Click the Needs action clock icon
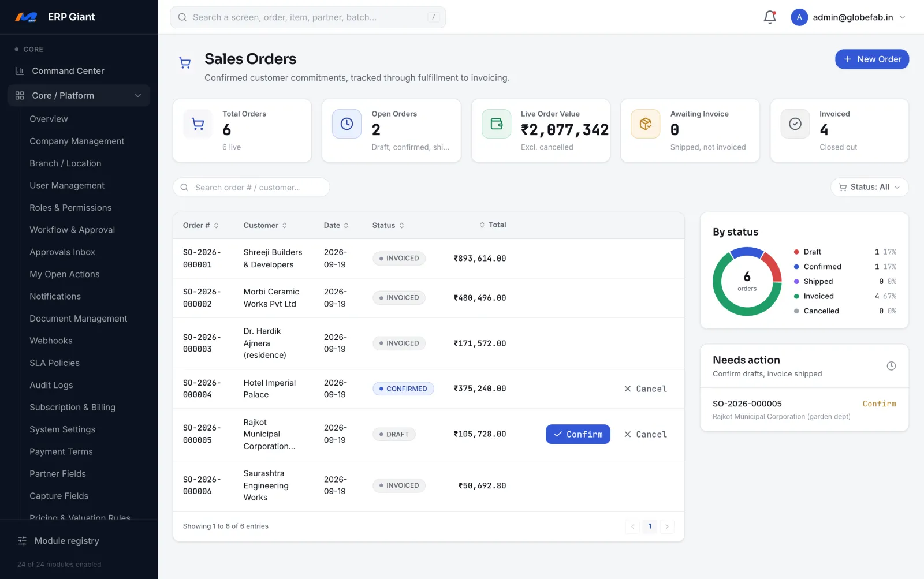 tap(891, 366)
